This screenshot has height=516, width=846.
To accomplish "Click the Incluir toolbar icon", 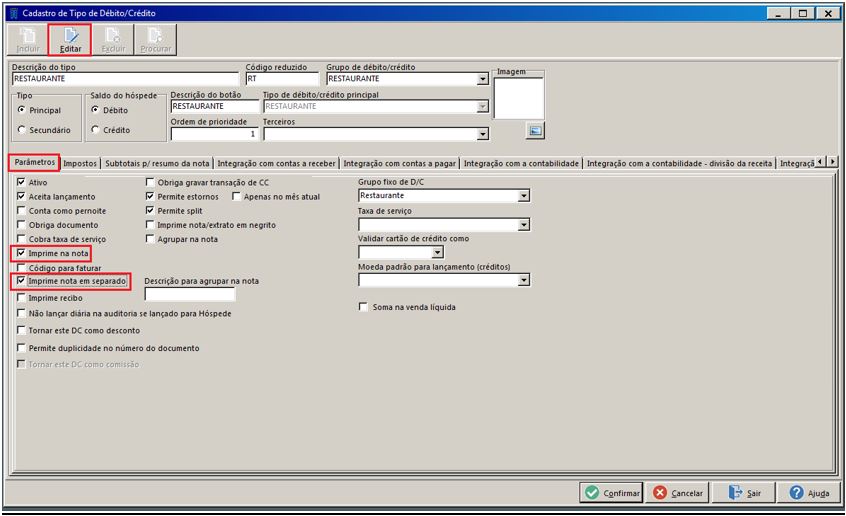I will (x=28, y=40).
